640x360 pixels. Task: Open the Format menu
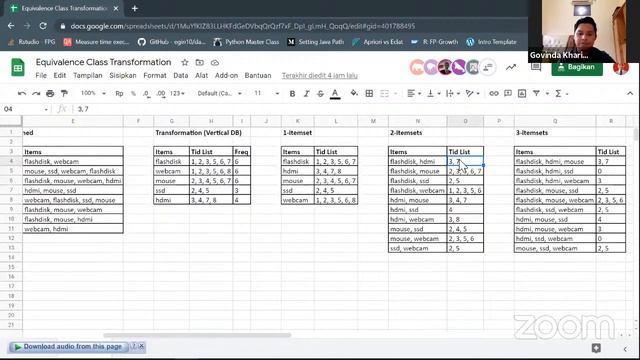click(x=155, y=76)
